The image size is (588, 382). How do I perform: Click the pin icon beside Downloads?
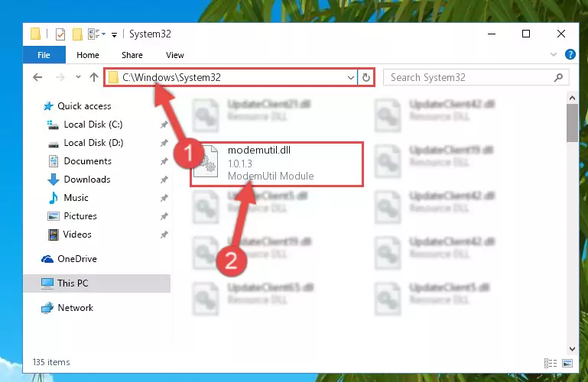click(x=164, y=180)
